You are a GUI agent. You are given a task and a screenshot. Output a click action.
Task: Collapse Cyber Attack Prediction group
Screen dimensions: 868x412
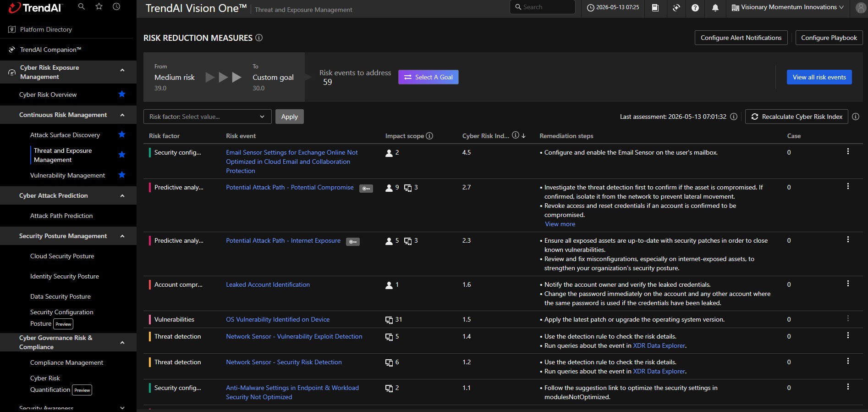click(x=122, y=195)
